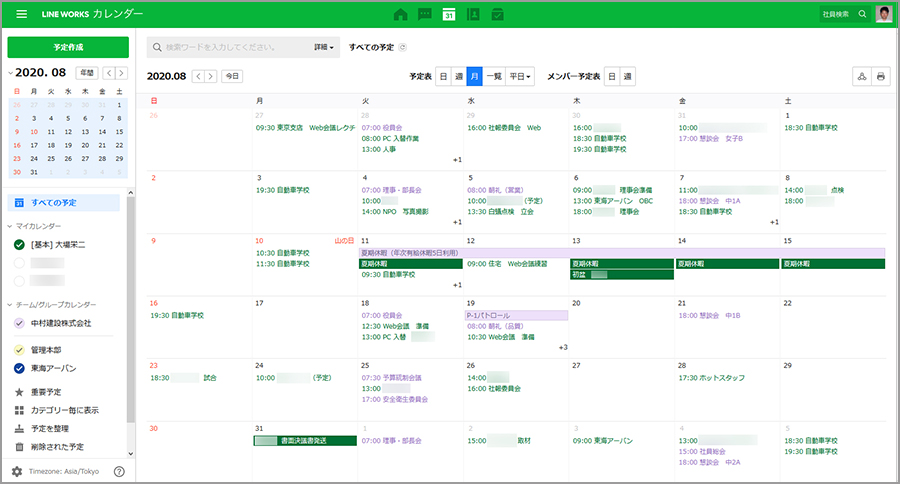The height and width of the screenshot is (484, 900).
Task: Click the 今日 today button
Action: [x=232, y=76]
